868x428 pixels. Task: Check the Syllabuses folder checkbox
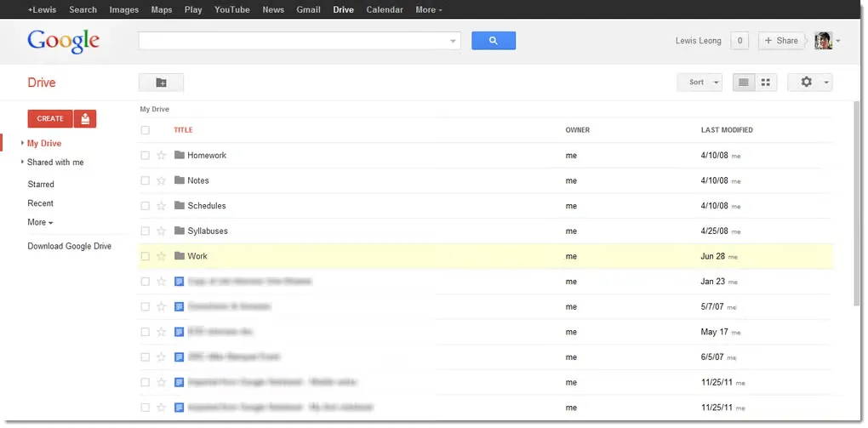(x=145, y=231)
